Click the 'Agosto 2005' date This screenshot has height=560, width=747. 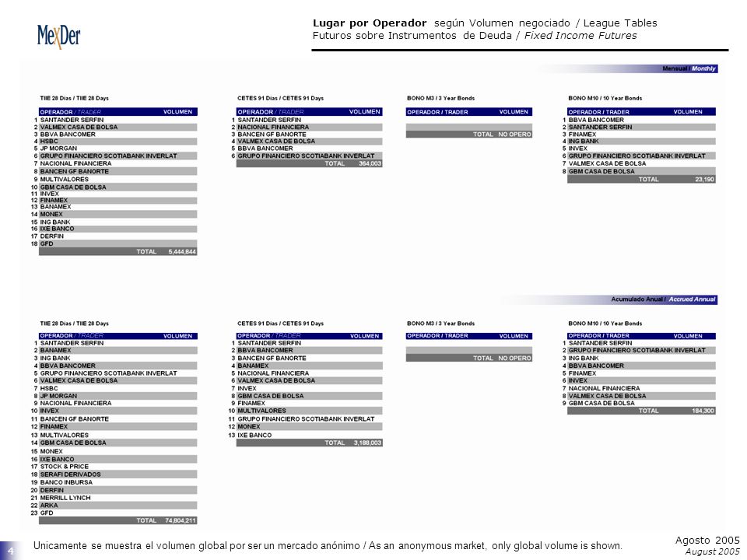[x=707, y=540]
